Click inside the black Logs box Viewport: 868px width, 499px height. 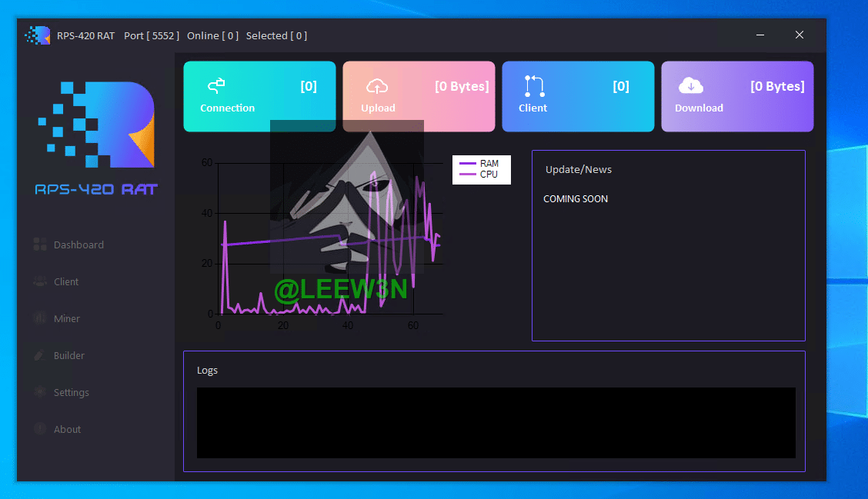[496, 422]
